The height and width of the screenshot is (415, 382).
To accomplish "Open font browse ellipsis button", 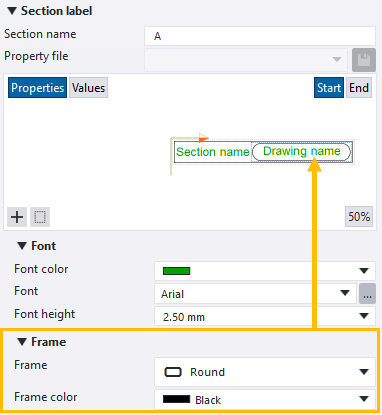I will coord(367,294).
